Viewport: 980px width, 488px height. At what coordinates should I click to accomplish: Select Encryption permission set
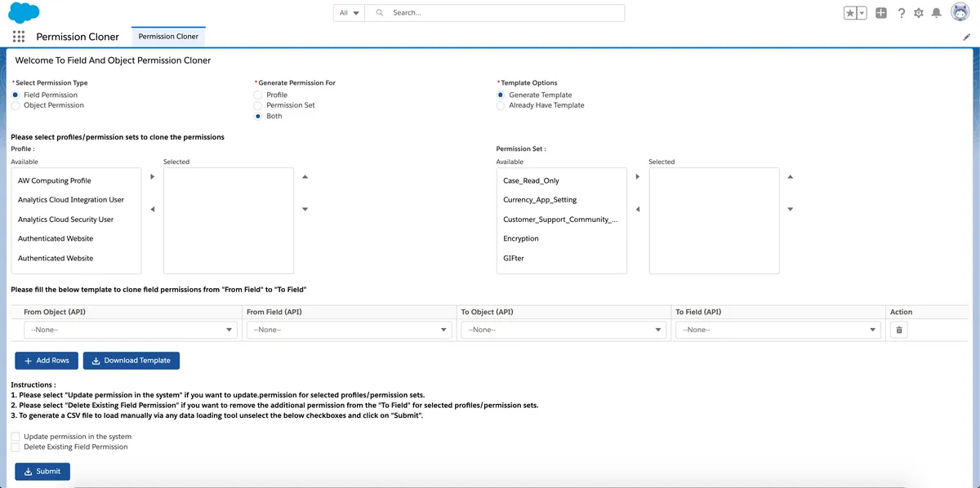pyautogui.click(x=561, y=239)
